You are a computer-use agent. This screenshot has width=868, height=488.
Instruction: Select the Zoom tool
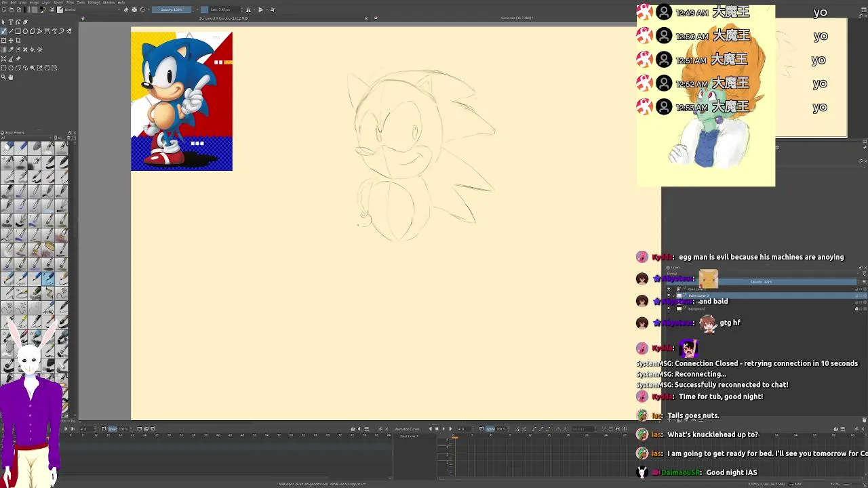pos(3,77)
